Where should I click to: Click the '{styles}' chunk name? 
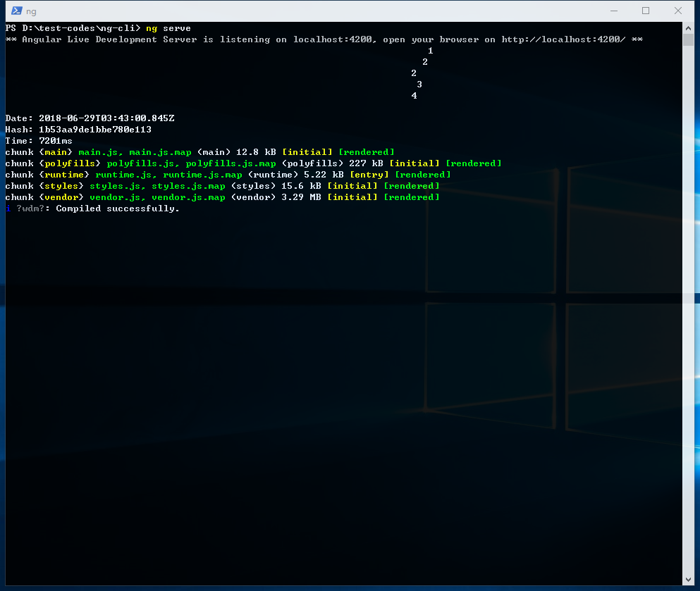tap(61, 186)
